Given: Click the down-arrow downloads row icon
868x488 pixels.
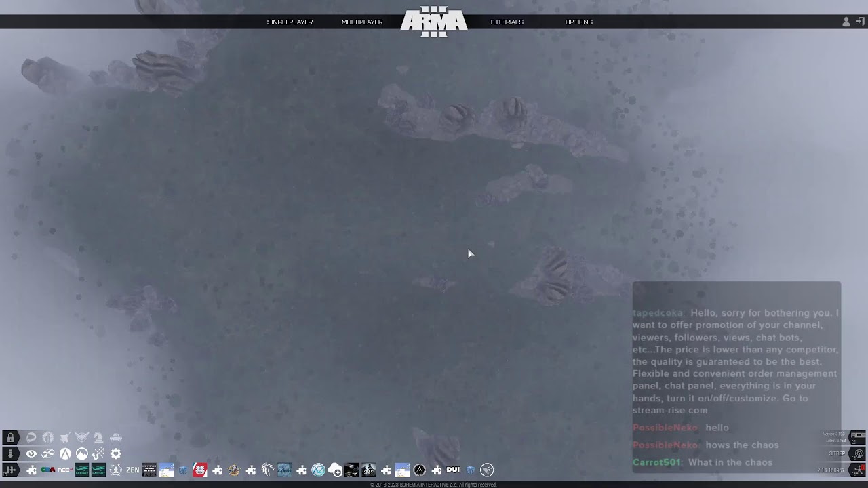Looking at the screenshot, I should click(10, 454).
